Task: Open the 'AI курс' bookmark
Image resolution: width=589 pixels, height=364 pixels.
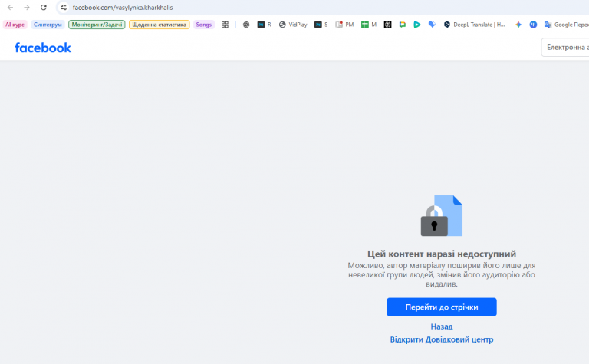Action: click(x=15, y=25)
